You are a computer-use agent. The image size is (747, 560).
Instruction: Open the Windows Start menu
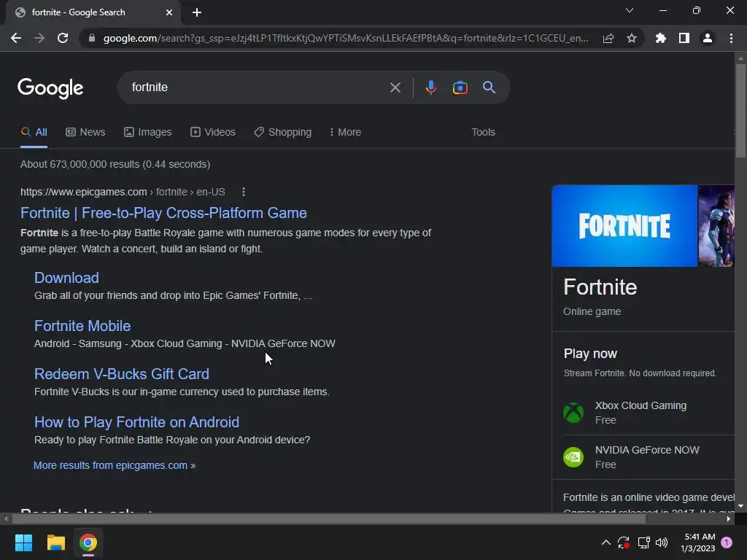point(23,542)
